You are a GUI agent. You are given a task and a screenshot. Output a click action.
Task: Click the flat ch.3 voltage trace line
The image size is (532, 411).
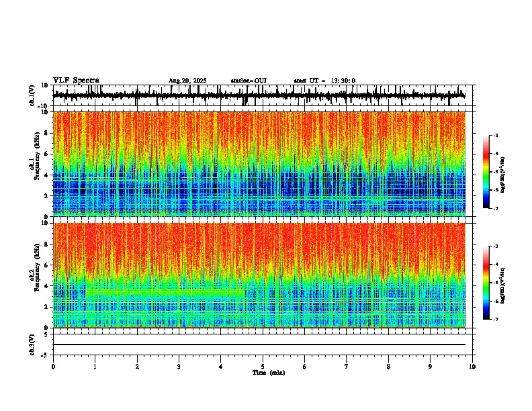pos(259,345)
